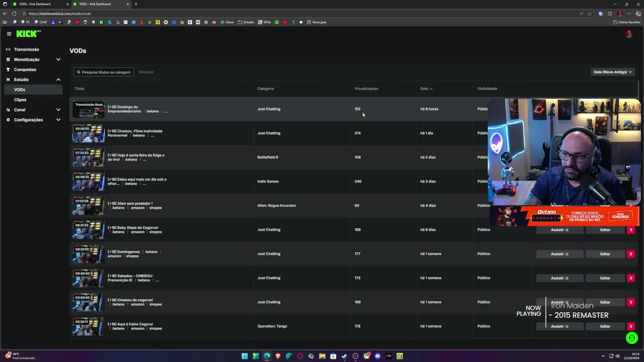Open the Estudos bookmarks folder
The width and height of the screenshot is (644, 362).
[247, 22]
